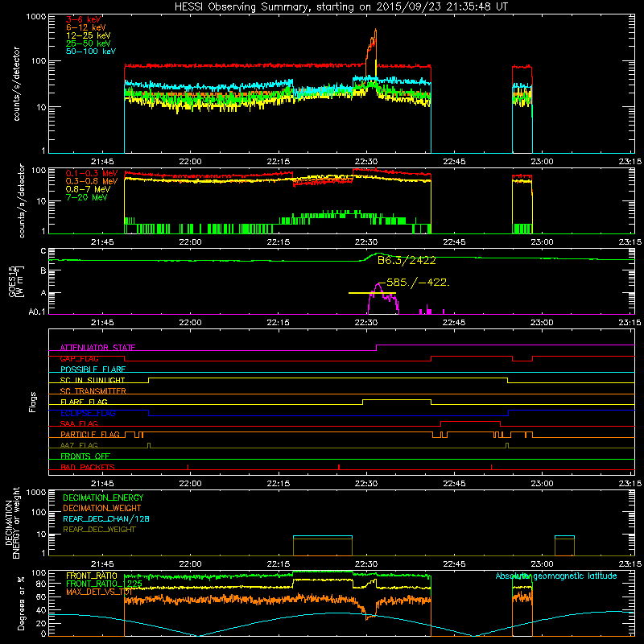The height and width of the screenshot is (644, 644).
Task: Click the magenta flare curve in GOES panel
Action: coord(378,285)
